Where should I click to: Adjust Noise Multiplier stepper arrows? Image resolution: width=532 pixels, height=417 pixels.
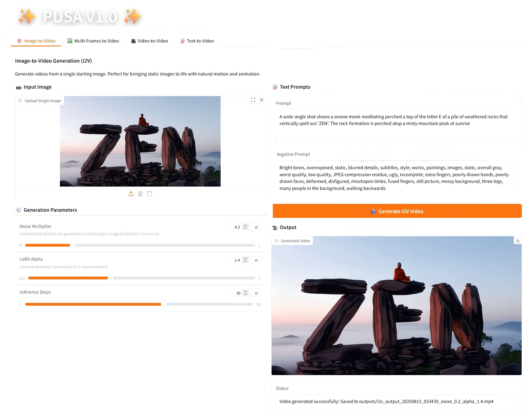click(x=246, y=227)
